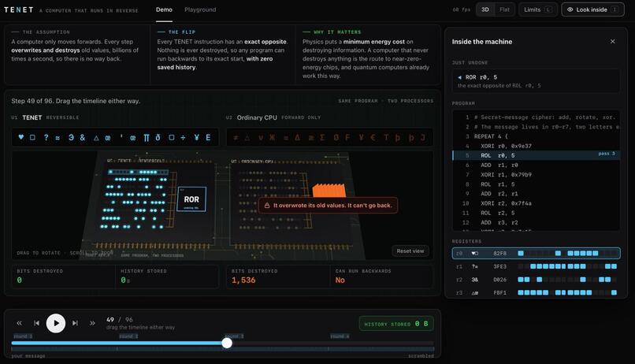
Task: Select program line 10 XORI r2, 0x7f4a
Action: pos(537,203)
